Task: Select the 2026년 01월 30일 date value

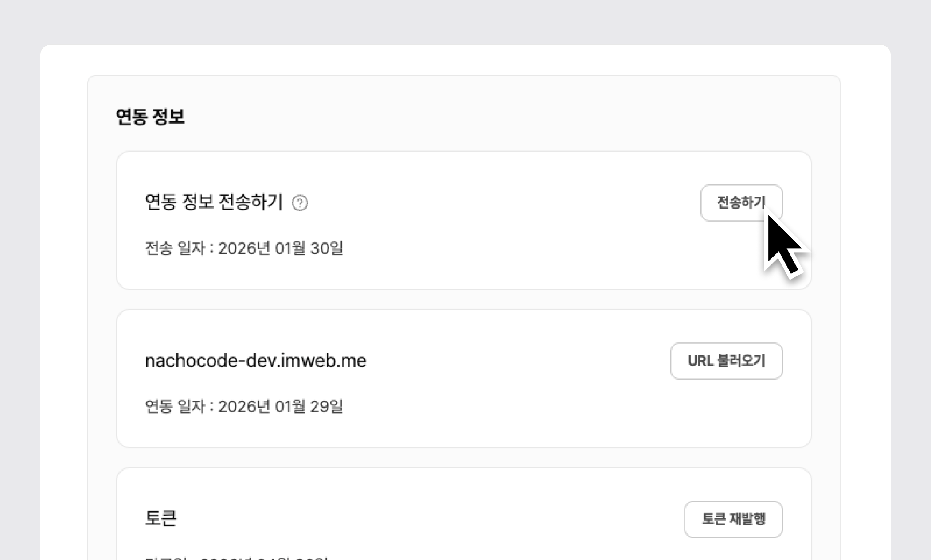Action: point(281,248)
